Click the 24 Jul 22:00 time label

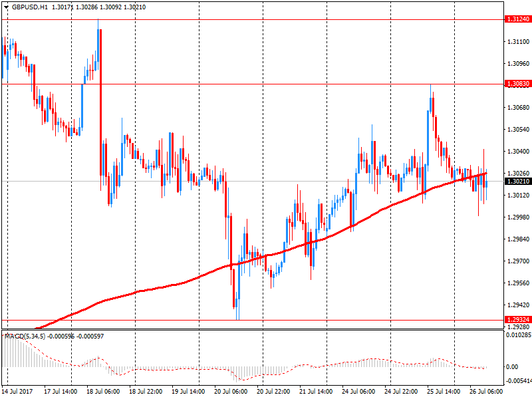pyautogui.click(x=401, y=391)
